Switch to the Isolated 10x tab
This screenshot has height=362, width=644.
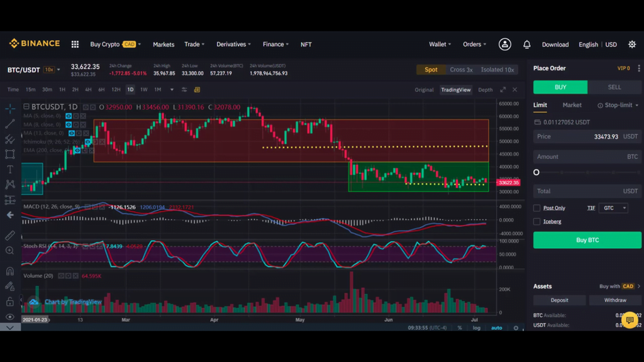click(x=497, y=70)
